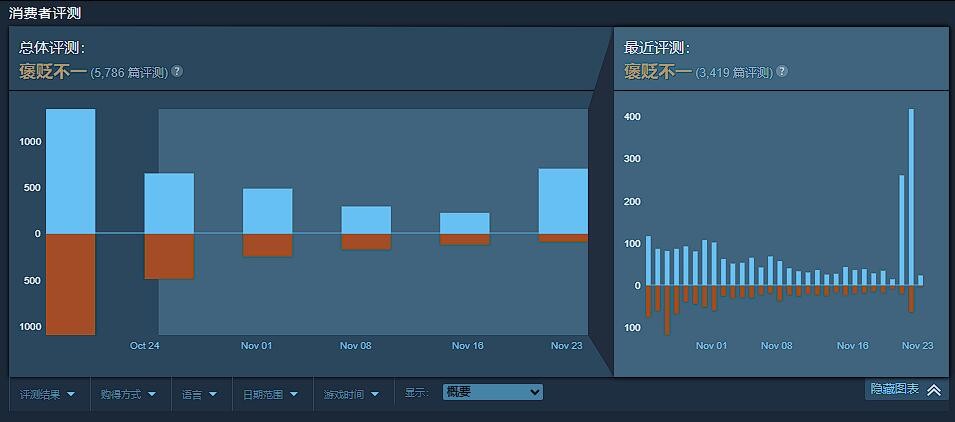This screenshot has height=422, width=955.
Task: Click the Nov 16 blue bar
Action: coord(465,223)
